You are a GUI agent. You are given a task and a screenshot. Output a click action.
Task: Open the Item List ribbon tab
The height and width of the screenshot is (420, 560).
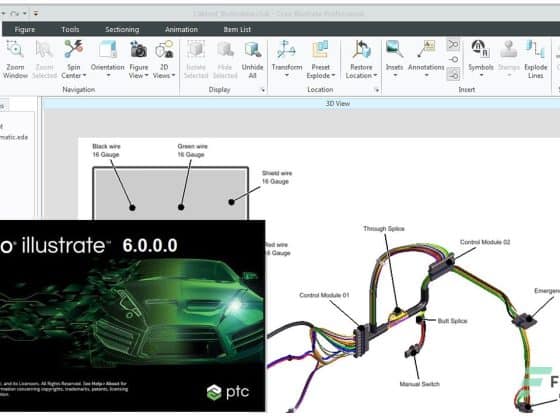pos(237,29)
